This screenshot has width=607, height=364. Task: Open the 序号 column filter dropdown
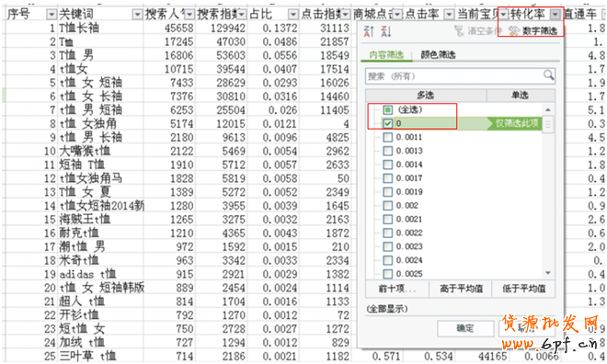coord(52,15)
